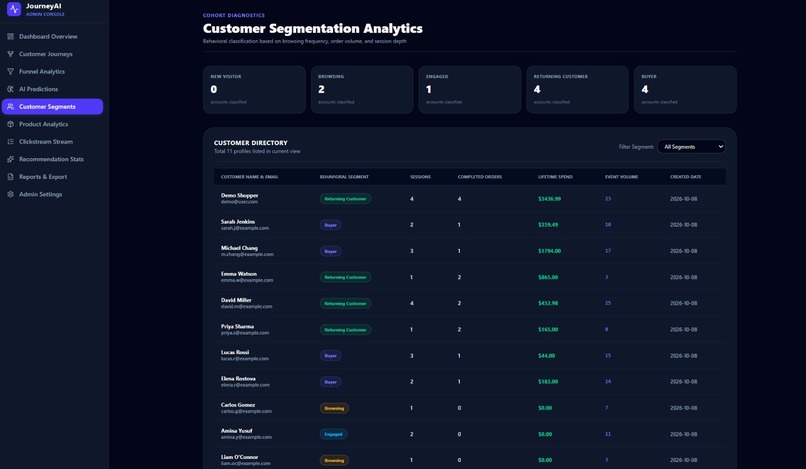Screen dimensions: 806x469
Task: Click the Customer Segmentation Analytics title
Action: point(313,29)
